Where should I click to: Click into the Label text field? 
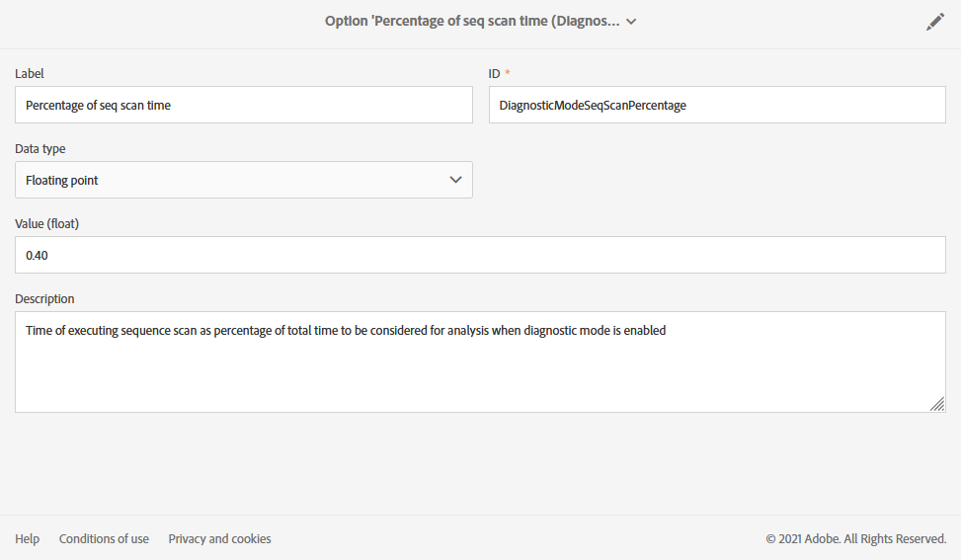(243, 105)
